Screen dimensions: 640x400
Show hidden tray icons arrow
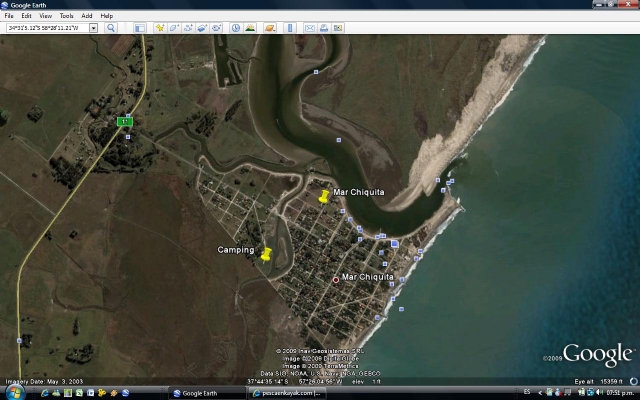(540, 393)
